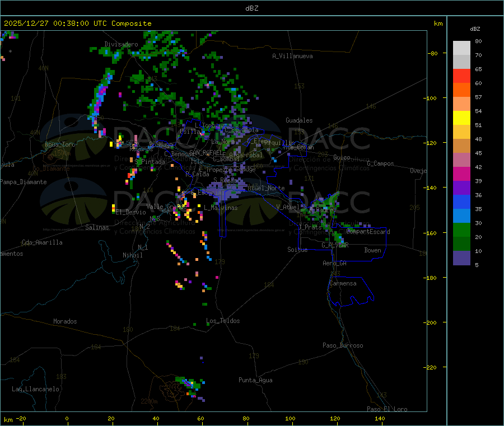The width and height of the screenshot is (504, 426).
Task: Click the Aero_GA label
Action: coord(335,263)
